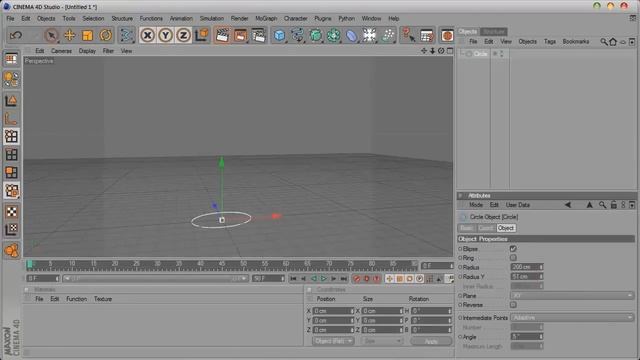This screenshot has height=360, width=640.
Task: Toggle world coordinate system icon
Action: (202, 36)
